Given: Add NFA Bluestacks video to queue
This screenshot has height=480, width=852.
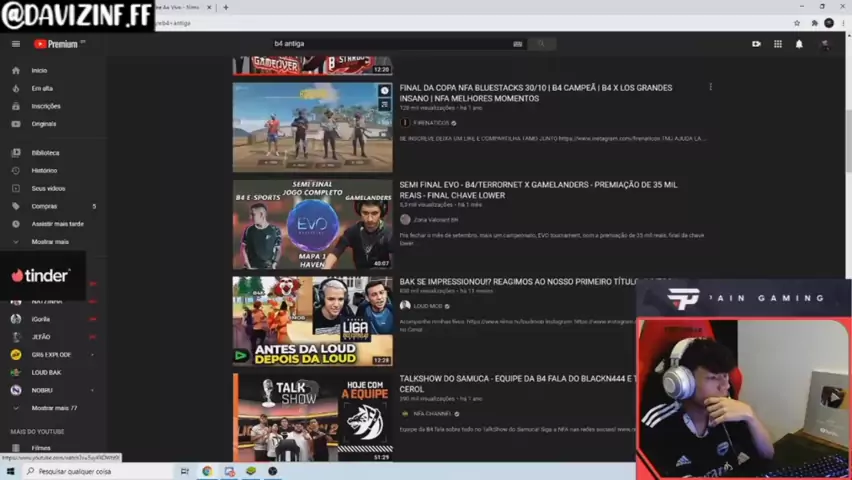Looking at the screenshot, I should click(385, 104).
